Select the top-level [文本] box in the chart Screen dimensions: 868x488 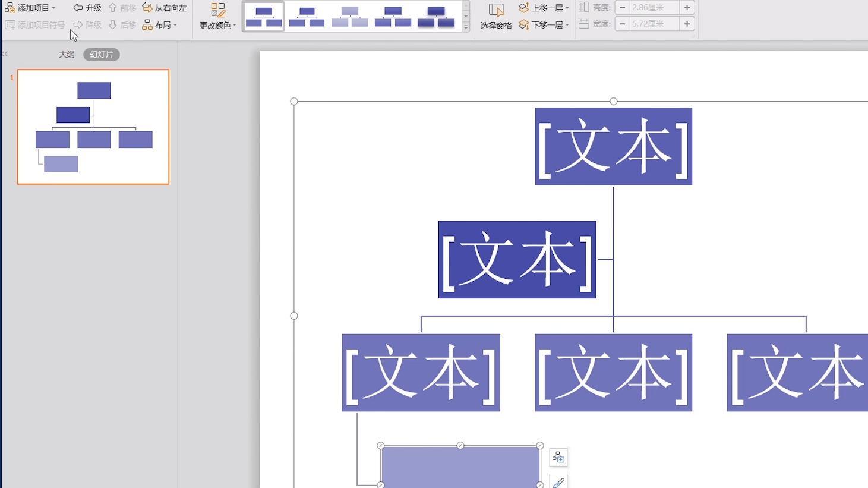(613, 146)
